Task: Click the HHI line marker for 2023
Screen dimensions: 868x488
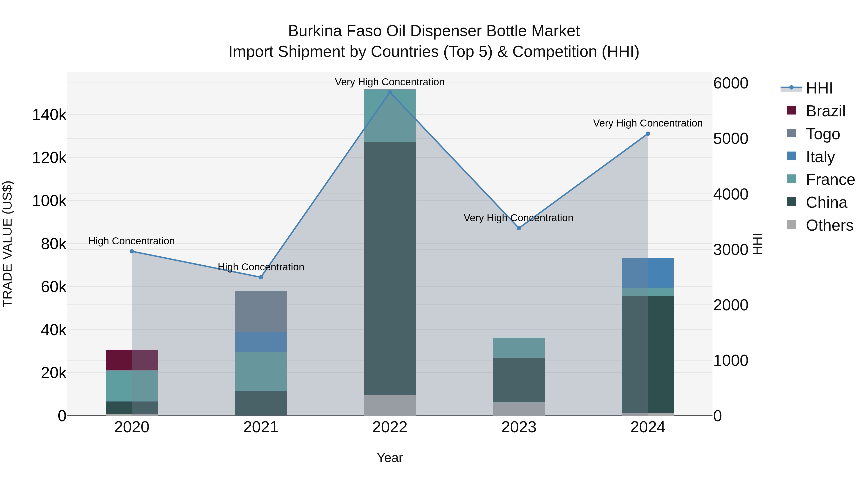Action: (x=519, y=228)
